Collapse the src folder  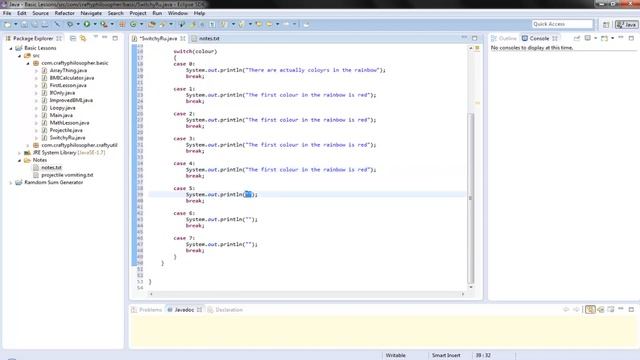point(20,56)
